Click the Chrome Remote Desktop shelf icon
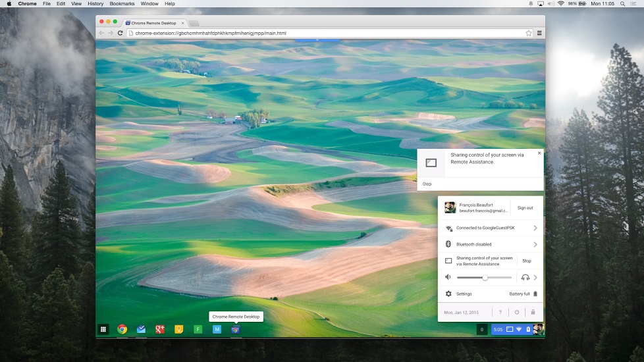Screen dimensions: 644x362 (x=235, y=330)
